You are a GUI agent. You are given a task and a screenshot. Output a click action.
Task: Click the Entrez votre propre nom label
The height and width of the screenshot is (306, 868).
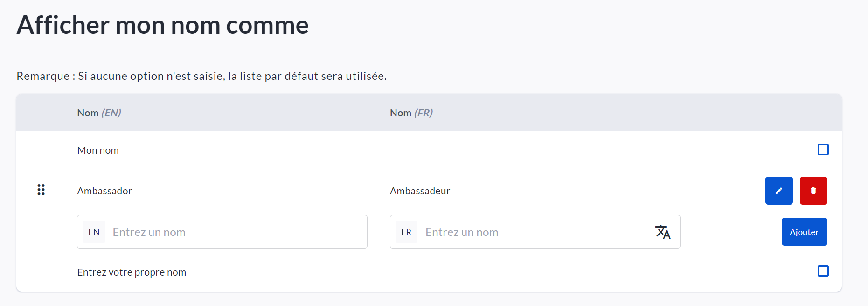click(132, 272)
